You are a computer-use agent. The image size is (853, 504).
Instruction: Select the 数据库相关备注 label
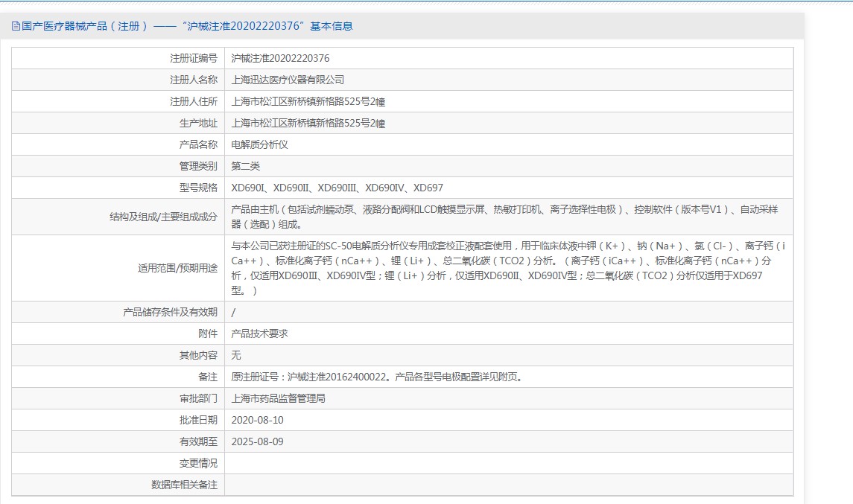184,485
